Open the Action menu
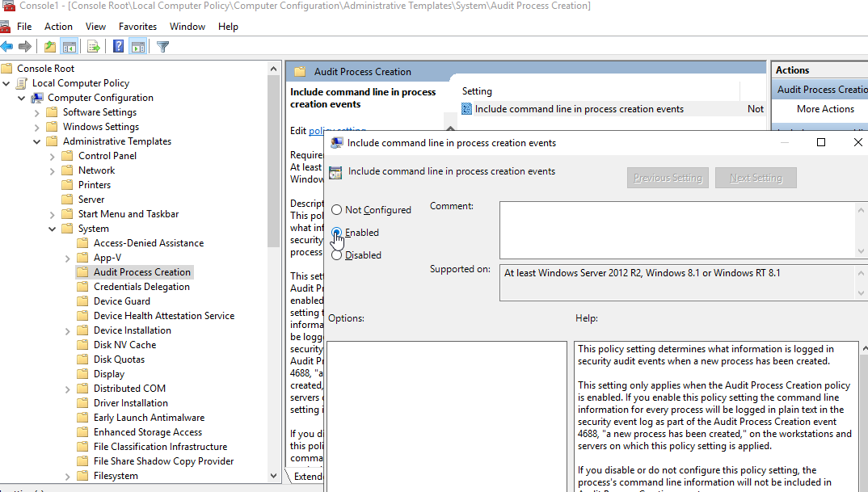The width and height of the screenshot is (868, 492). (x=58, y=27)
